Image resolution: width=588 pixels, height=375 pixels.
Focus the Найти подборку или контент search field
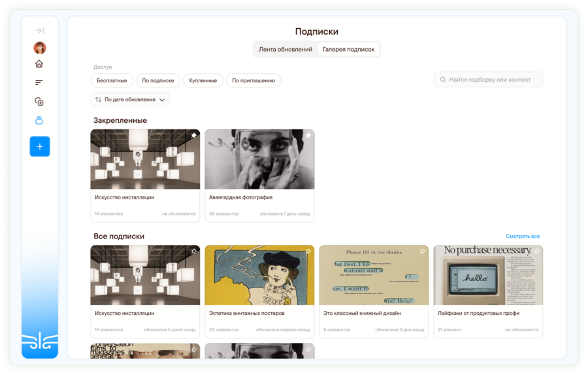pos(488,80)
